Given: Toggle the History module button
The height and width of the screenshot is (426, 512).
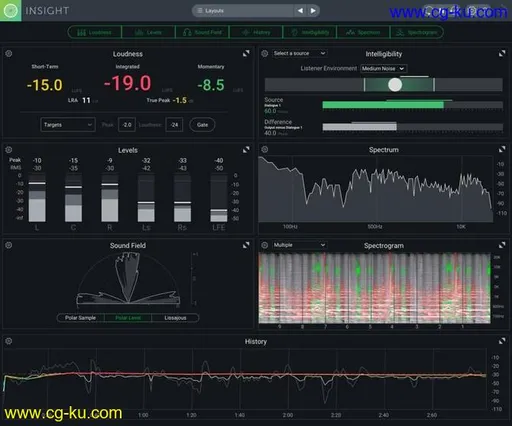Looking at the screenshot, I should [256, 32].
